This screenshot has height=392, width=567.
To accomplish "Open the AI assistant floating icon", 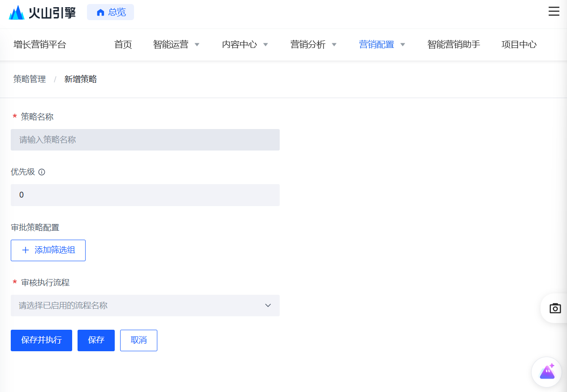I will pos(546,372).
